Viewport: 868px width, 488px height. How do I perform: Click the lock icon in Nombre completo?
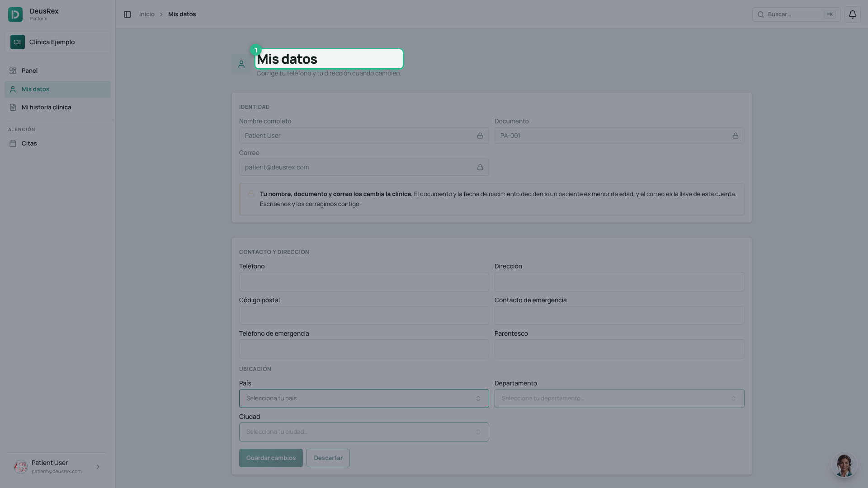click(x=480, y=136)
